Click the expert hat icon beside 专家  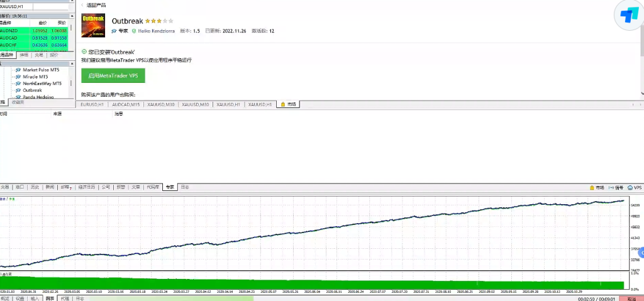pos(114,31)
